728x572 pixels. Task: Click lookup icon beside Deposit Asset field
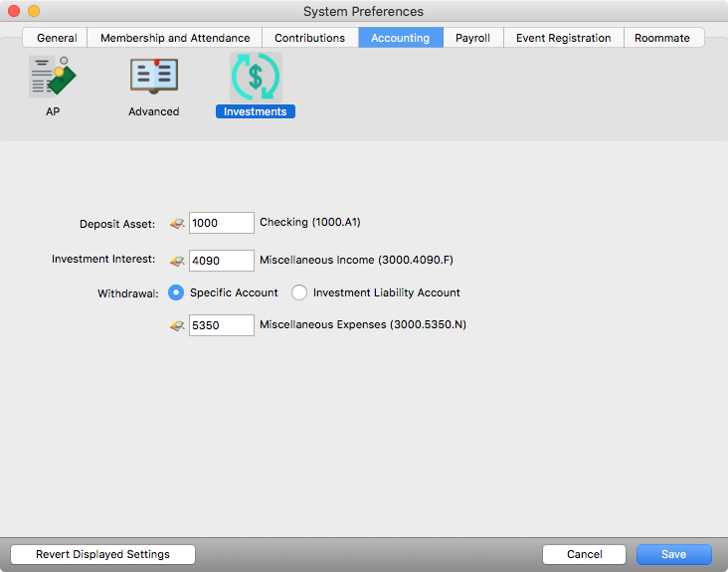(177, 224)
